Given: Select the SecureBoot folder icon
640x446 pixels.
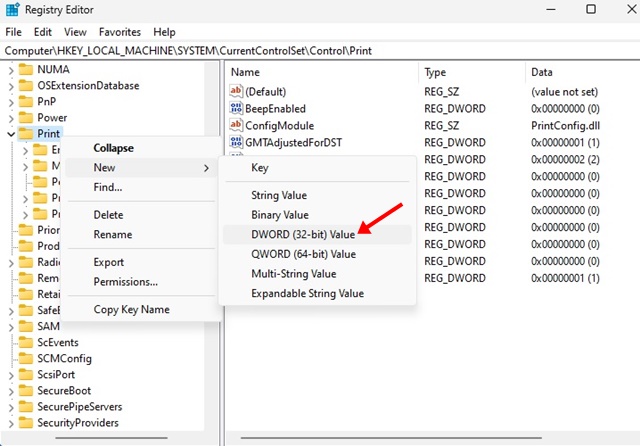Looking at the screenshot, I should [x=26, y=391].
